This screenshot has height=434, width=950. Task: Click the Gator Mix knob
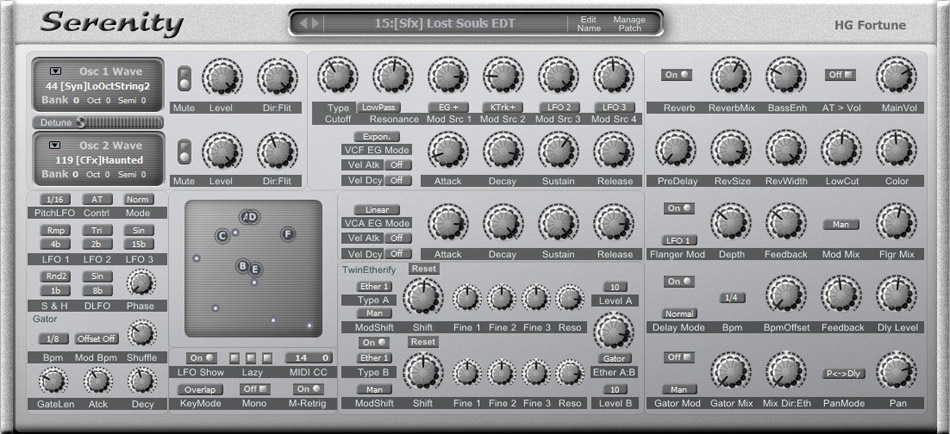click(x=731, y=372)
